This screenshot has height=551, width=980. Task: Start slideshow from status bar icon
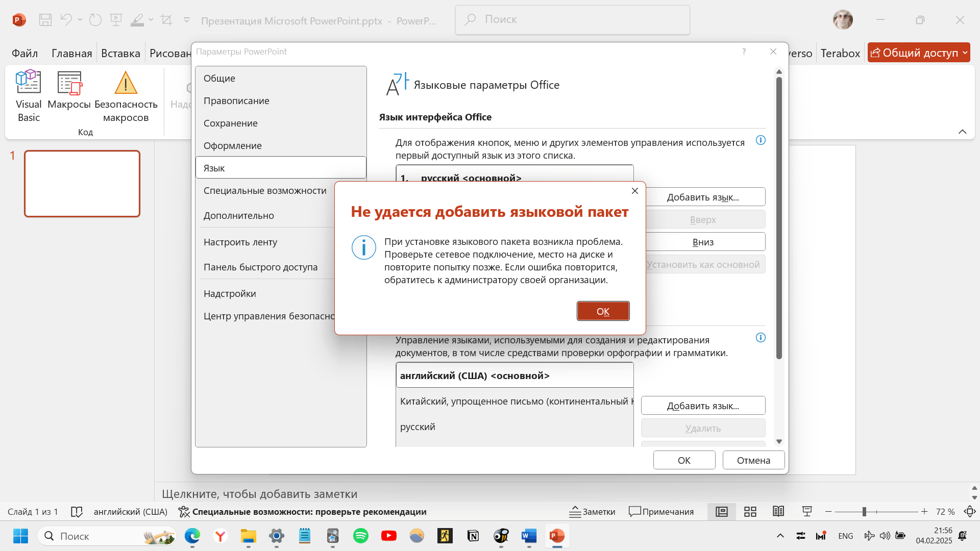807,512
